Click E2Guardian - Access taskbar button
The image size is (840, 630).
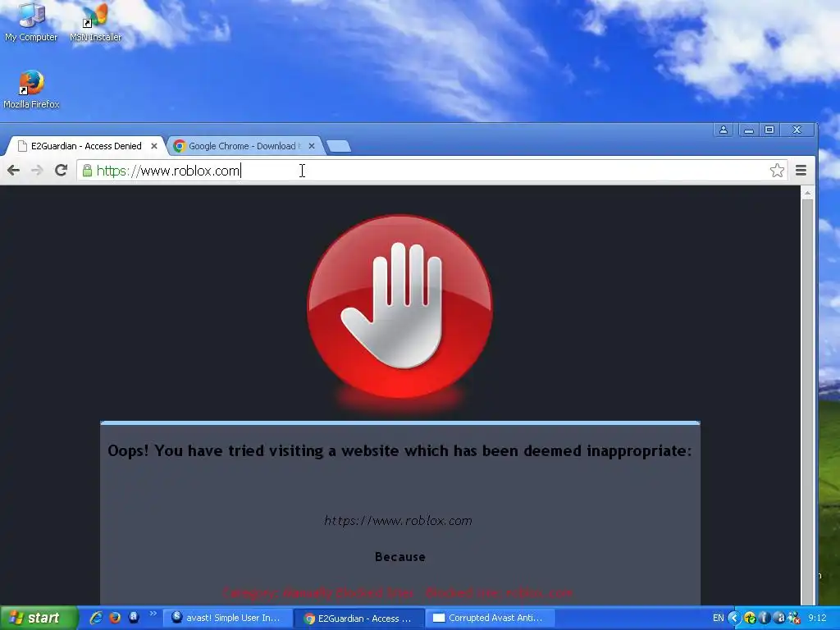tap(359, 619)
